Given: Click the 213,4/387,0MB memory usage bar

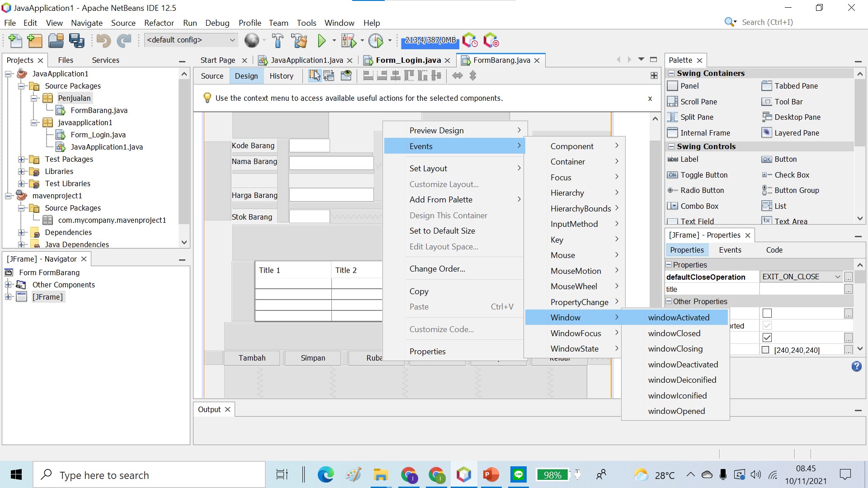Looking at the screenshot, I should pos(429,40).
